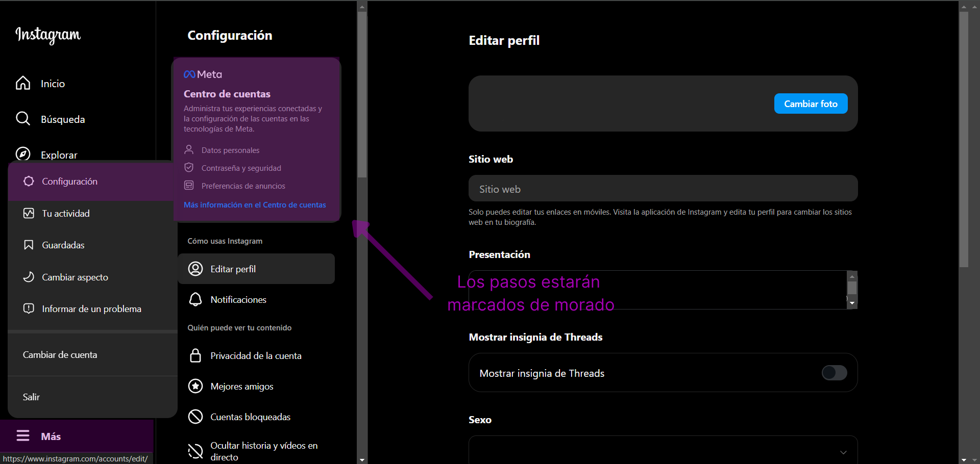Screen dimensions: 980x464
Task: Open Búsqueda magnifier icon
Action: coord(23,119)
